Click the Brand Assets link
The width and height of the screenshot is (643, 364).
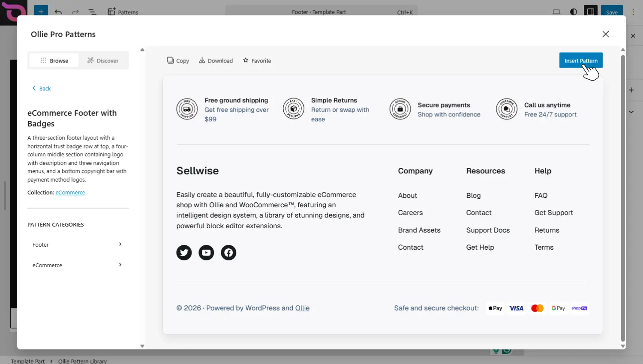click(x=419, y=230)
